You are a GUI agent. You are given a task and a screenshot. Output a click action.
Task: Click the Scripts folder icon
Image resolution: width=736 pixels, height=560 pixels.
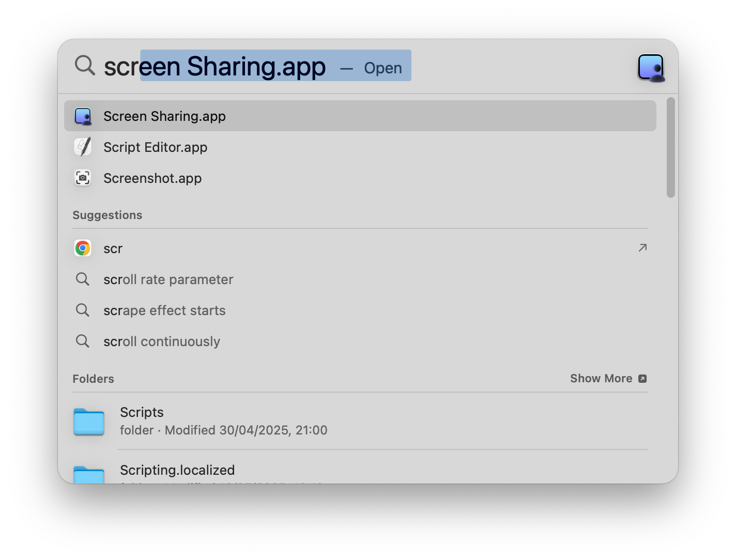pyautogui.click(x=89, y=422)
